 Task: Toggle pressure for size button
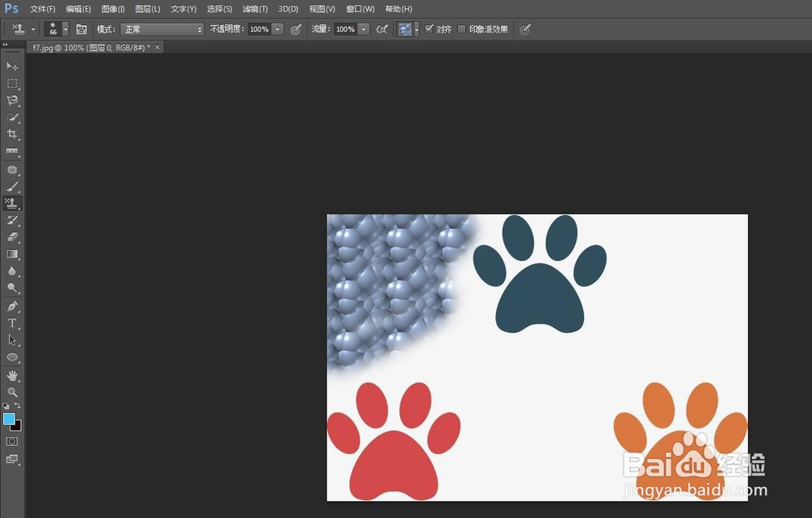click(525, 29)
